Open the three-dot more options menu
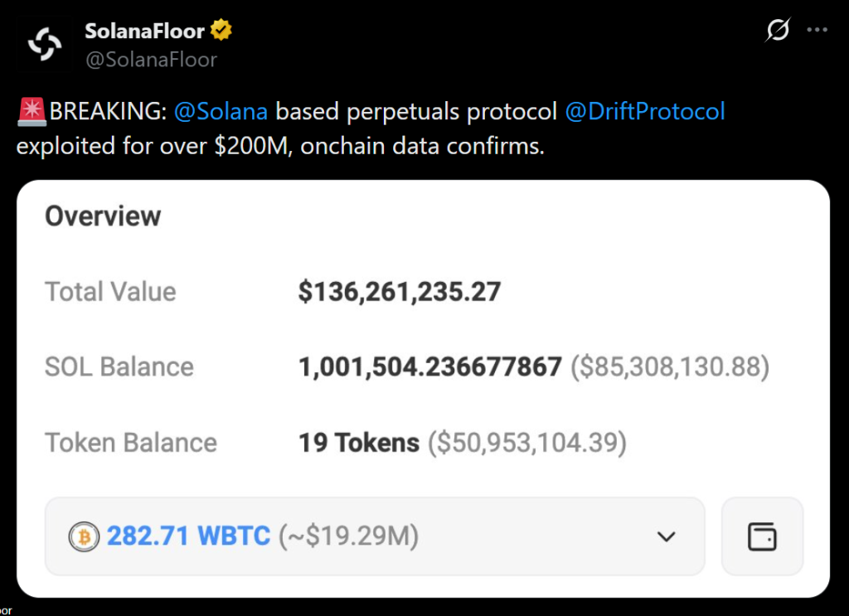 click(x=817, y=31)
